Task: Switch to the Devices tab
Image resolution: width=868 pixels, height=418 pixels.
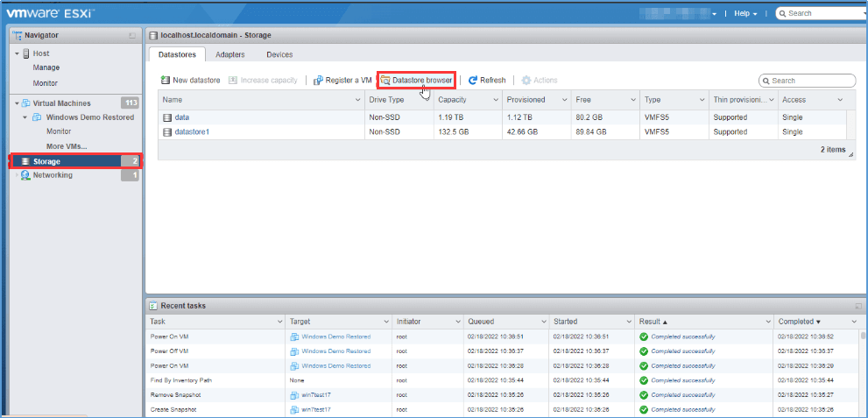Action: coord(279,54)
